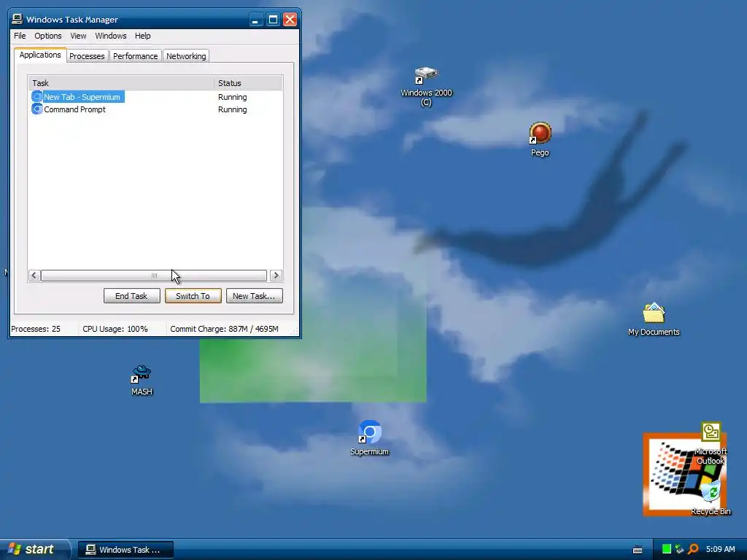
Task: Click the New Task... button
Action: click(254, 296)
